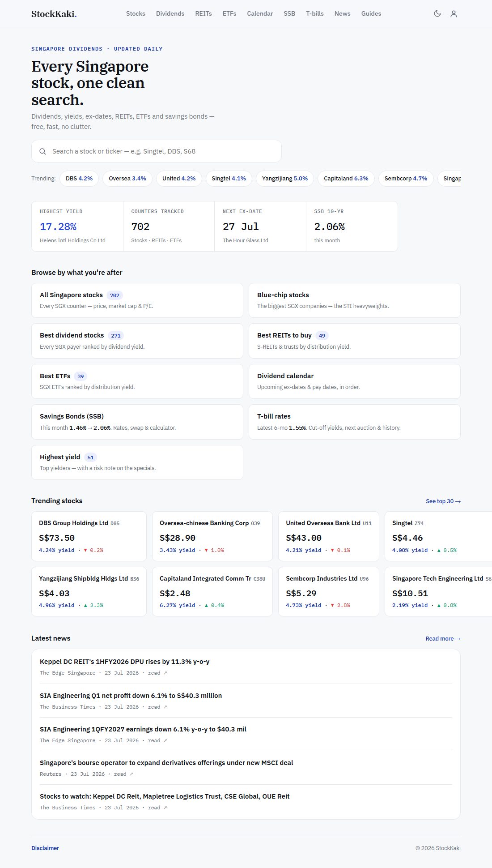
Task: Open the All Singapore stocks card
Action: point(137,300)
